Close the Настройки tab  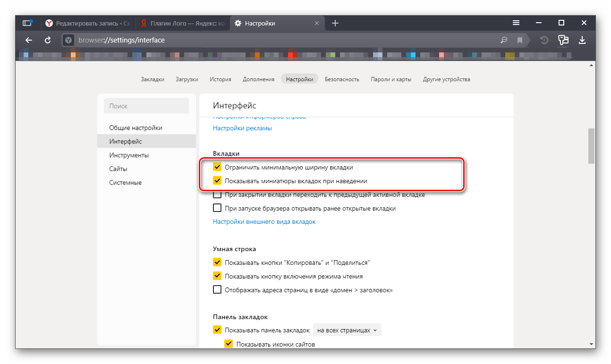tap(317, 23)
